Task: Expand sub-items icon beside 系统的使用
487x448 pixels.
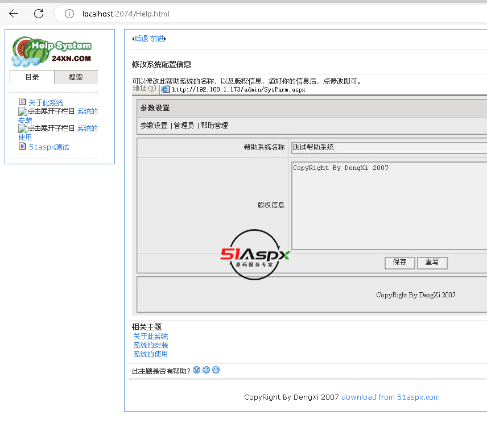Action: 22,128
